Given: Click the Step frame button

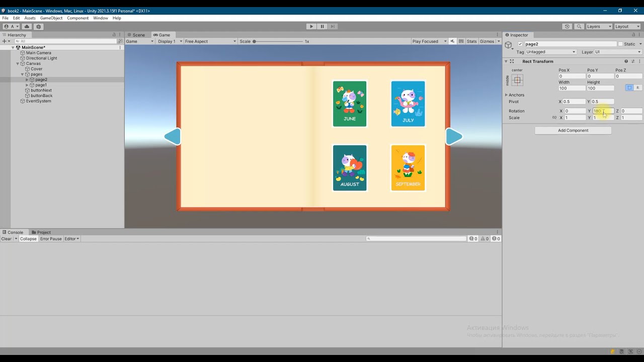Looking at the screenshot, I should point(333,26).
